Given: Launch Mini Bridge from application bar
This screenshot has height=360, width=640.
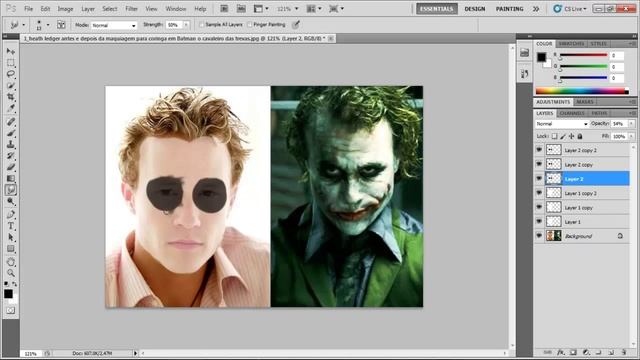Looking at the screenshot, I should (x=241, y=9).
